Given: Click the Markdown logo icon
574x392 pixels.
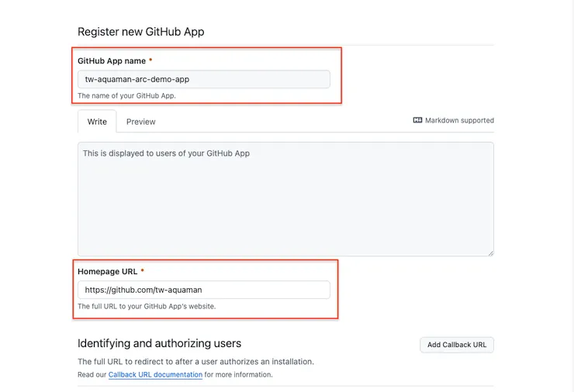Looking at the screenshot, I should (x=418, y=121).
